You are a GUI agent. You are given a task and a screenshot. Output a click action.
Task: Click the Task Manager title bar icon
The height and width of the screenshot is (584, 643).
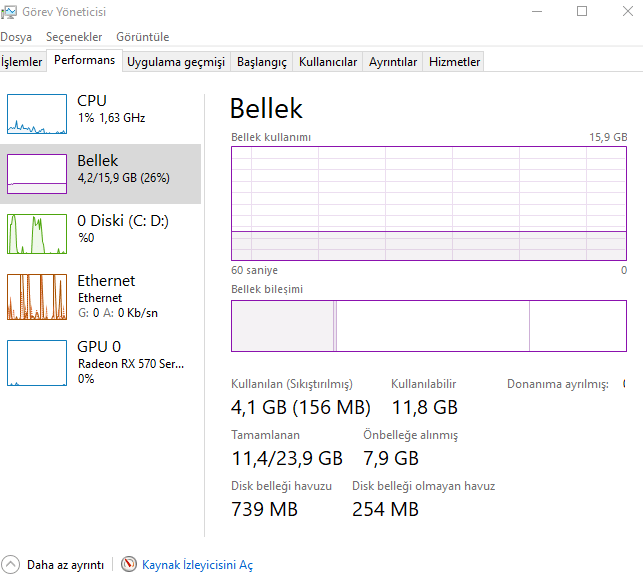pos(9,12)
